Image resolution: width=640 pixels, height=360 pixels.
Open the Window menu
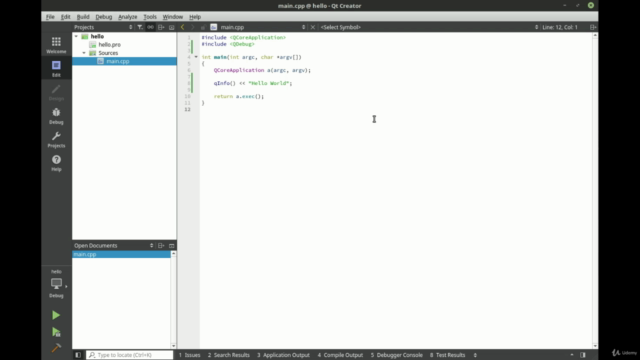point(173,17)
